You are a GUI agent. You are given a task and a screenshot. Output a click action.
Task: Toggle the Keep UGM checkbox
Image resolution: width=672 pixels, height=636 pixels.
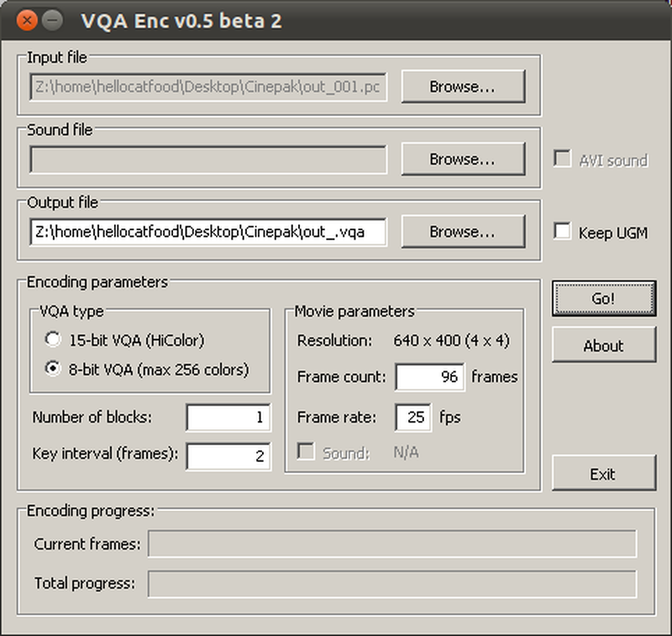pyautogui.click(x=562, y=231)
